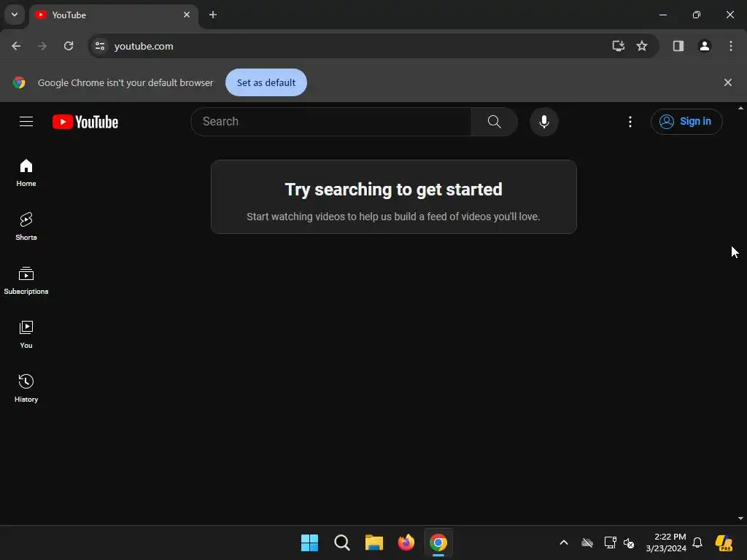The image size is (747, 560).
Task: Click Chrome icon in taskbar
Action: tap(438, 542)
